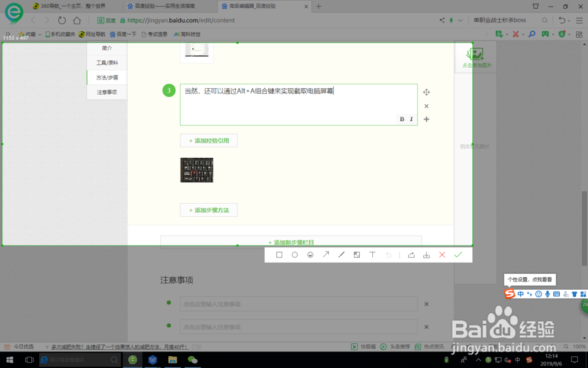Click the translate extension icon
Viewport: 588px width, 368px height.
click(x=499, y=34)
